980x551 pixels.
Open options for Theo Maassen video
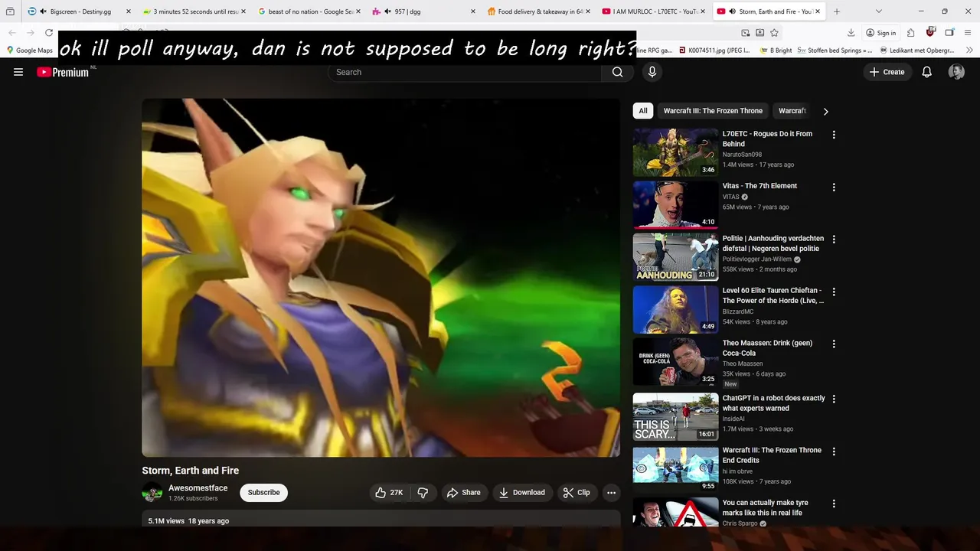pos(834,344)
